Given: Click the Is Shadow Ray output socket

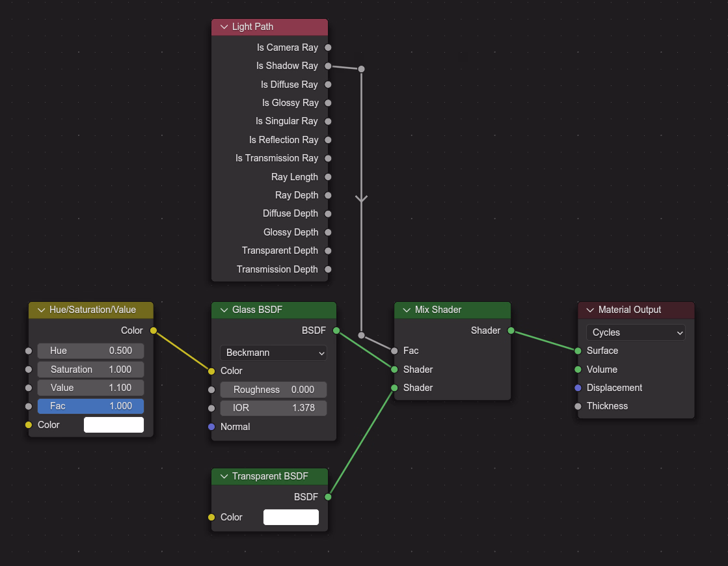Looking at the screenshot, I should coord(328,66).
